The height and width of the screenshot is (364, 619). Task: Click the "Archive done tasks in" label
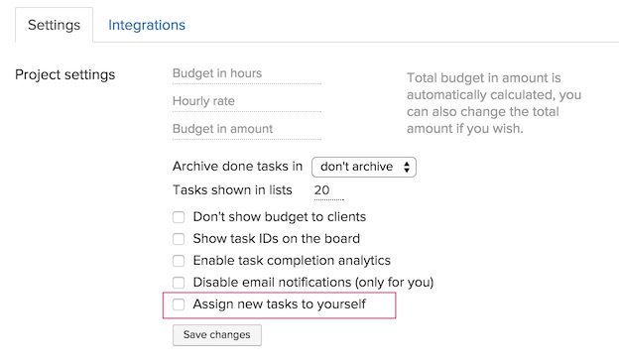(237, 167)
